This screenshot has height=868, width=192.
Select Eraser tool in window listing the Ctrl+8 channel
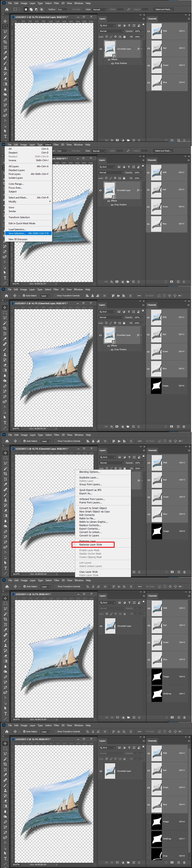click(5, 801)
